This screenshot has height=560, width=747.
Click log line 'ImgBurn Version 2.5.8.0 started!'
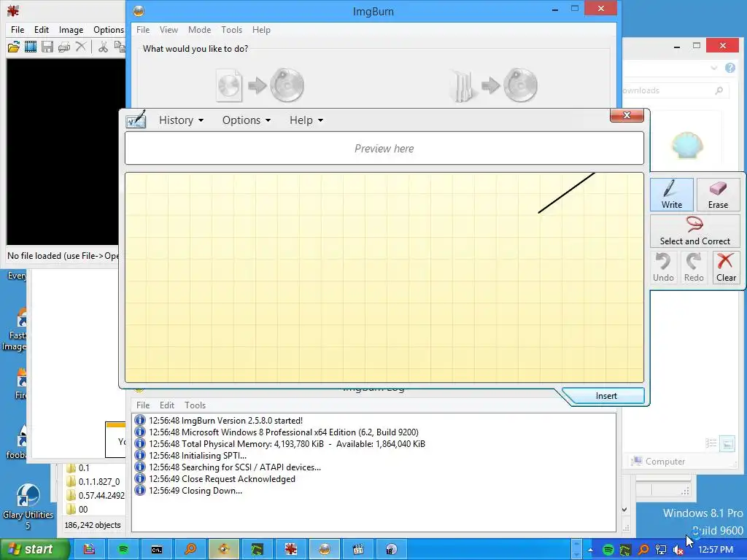tap(226, 421)
